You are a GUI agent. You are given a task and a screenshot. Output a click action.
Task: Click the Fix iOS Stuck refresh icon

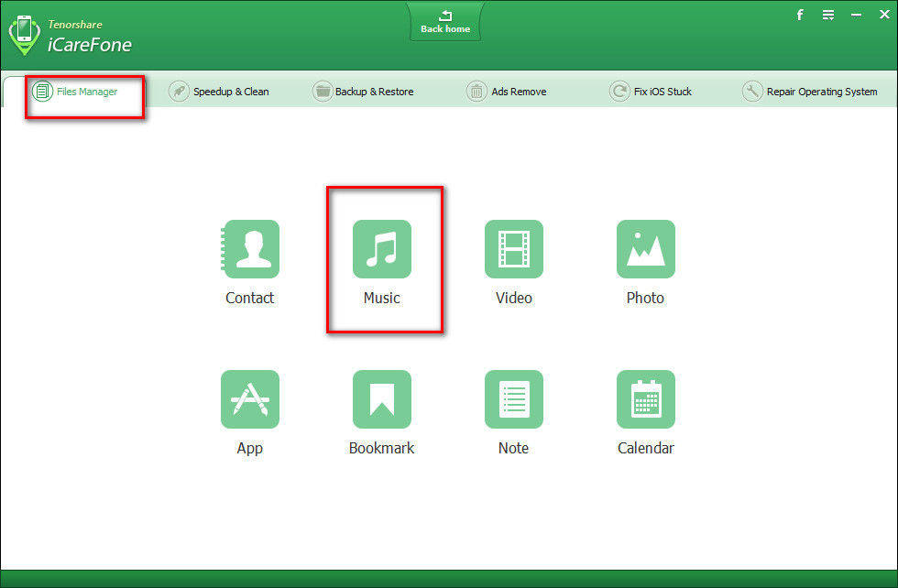click(x=619, y=91)
